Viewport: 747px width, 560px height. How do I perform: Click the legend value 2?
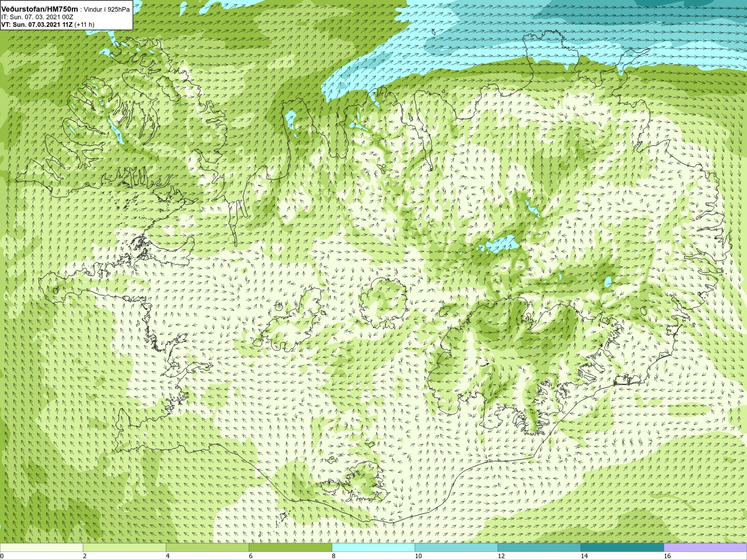point(85,556)
